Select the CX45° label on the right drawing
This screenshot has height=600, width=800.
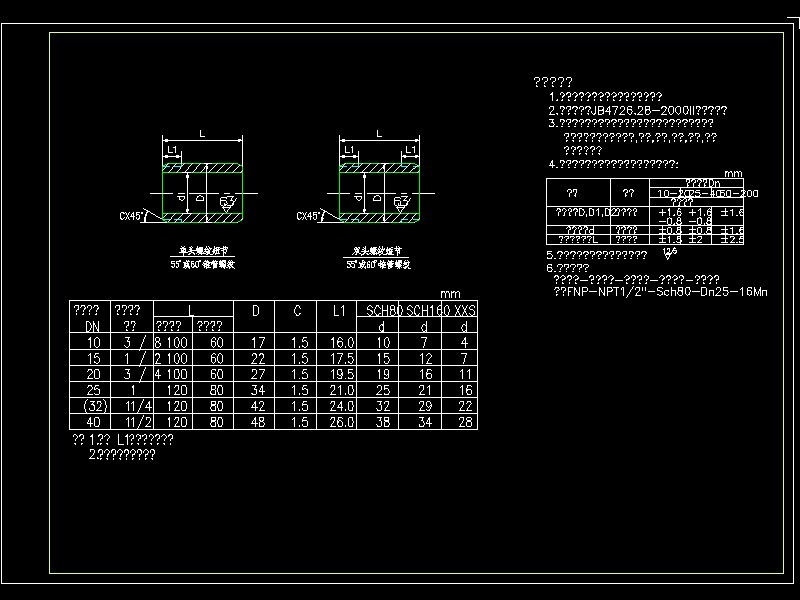pyautogui.click(x=308, y=216)
